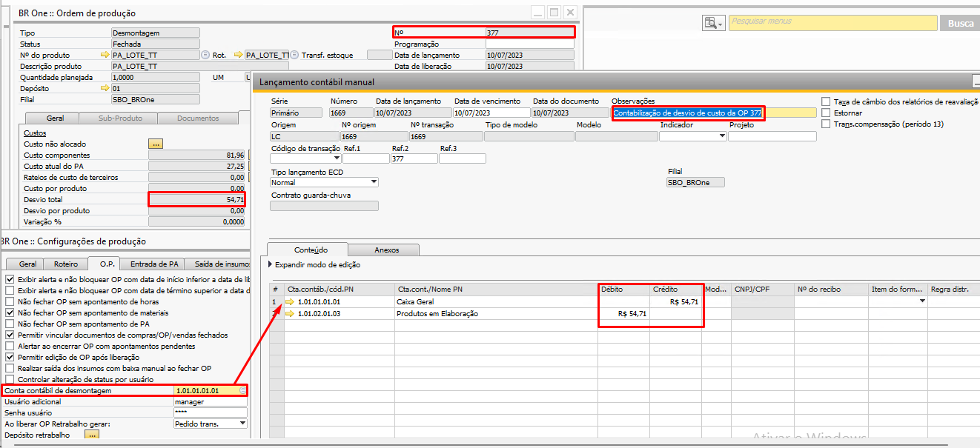Screen dimensions: 980x448
Task: Open Custo não alocado ellipsis button
Action: (x=156, y=144)
